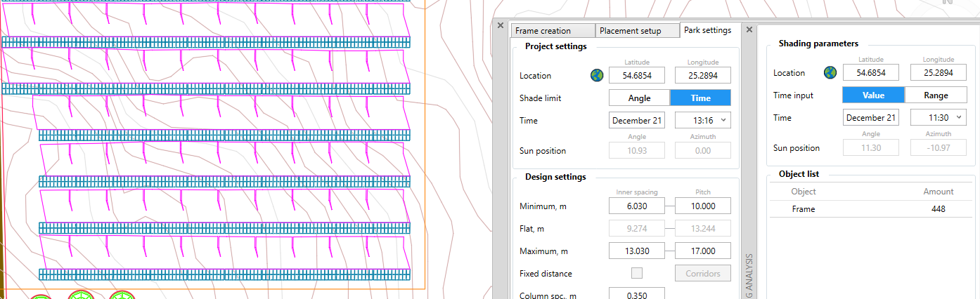
Task: Edit Shading parameters Latitude field
Action: pyautogui.click(x=871, y=72)
